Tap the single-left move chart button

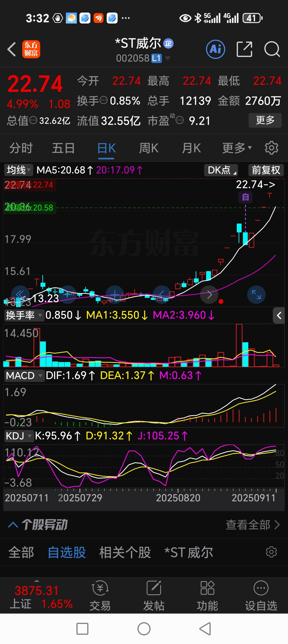click(x=162, y=294)
